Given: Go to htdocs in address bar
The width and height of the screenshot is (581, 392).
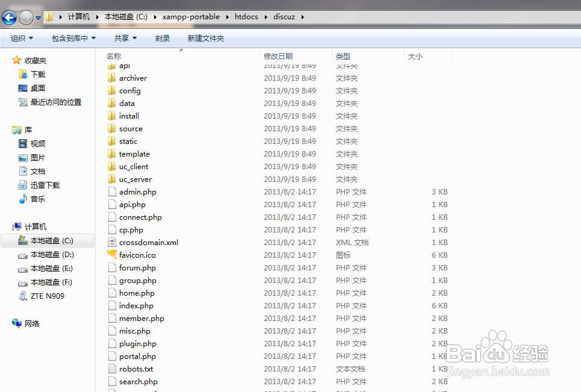Looking at the screenshot, I should 246,17.
